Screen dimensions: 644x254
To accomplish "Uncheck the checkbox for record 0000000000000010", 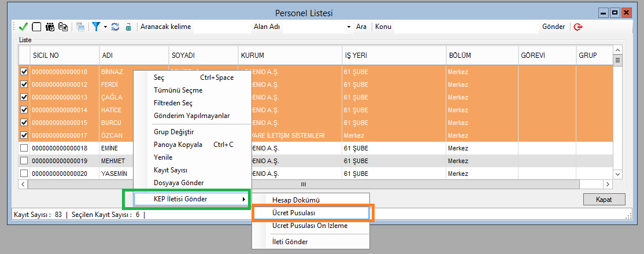I will [x=24, y=72].
